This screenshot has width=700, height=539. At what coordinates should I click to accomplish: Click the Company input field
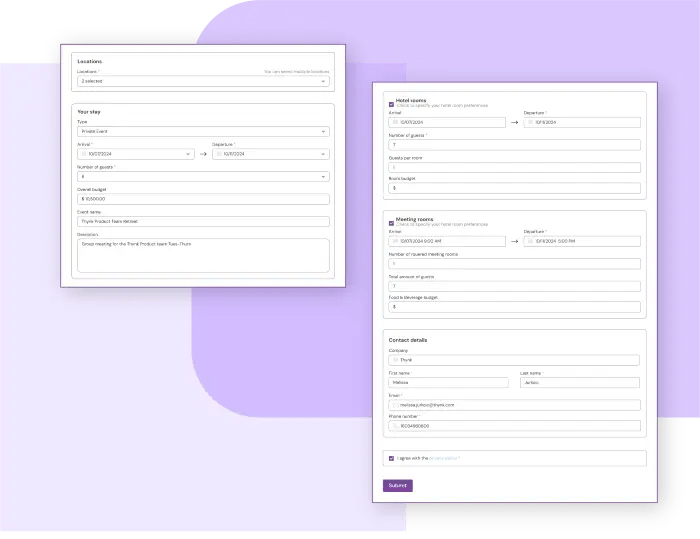coord(514,360)
